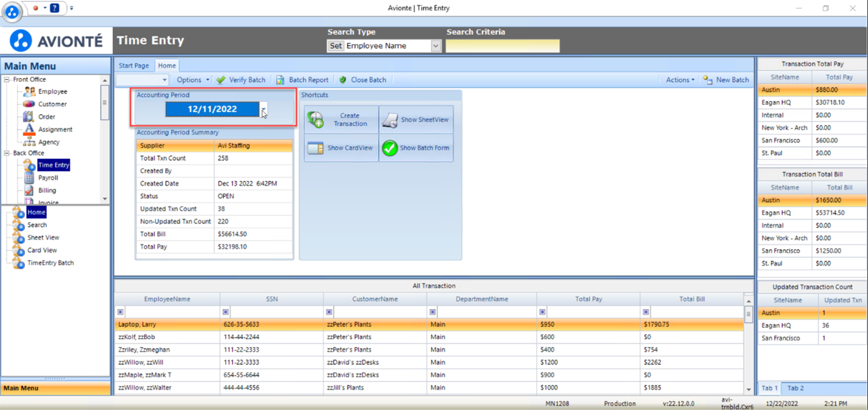868x410 pixels.
Task: Open the Total Pay column filter icon
Action: click(542, 312)
